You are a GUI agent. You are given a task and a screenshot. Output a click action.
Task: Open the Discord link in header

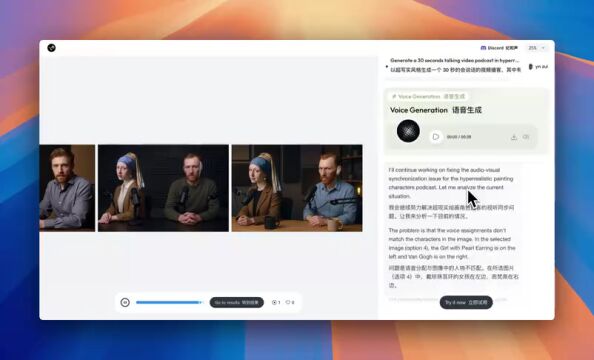499,48
